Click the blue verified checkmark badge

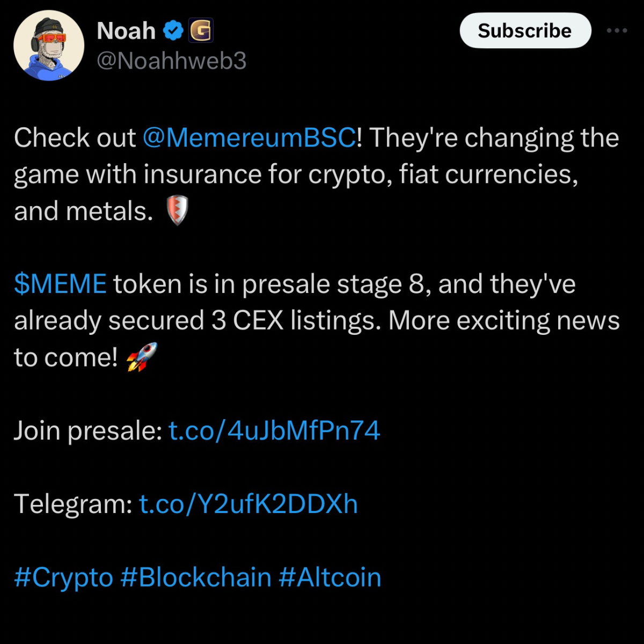coord(173,31)
